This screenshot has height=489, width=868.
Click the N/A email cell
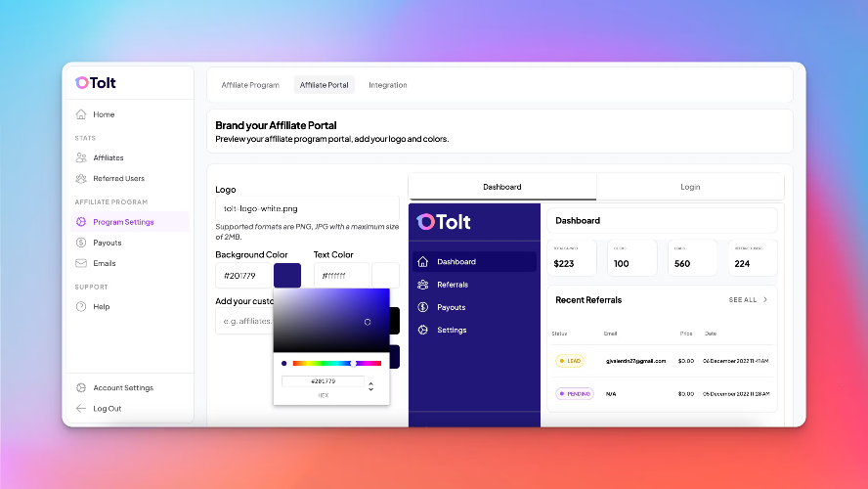pos(611,394)
